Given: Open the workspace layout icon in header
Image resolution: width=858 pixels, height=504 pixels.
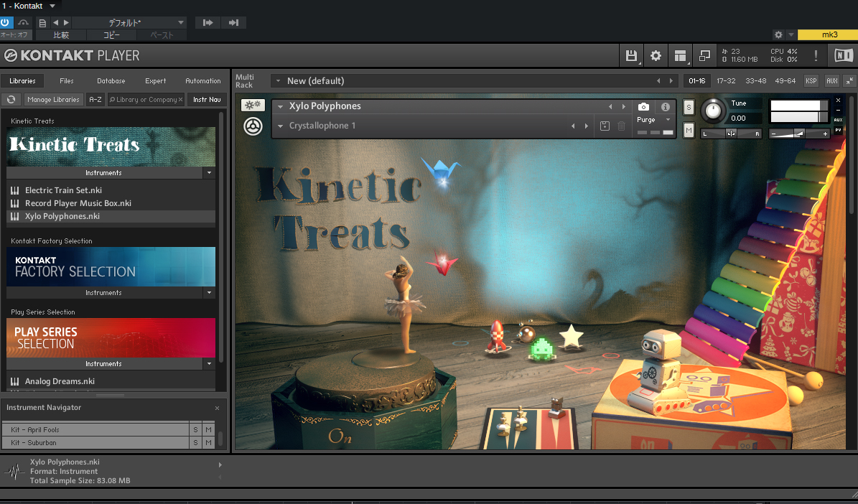Looking at the screenshot, I should pyautogui.click(x=680, y=55).
